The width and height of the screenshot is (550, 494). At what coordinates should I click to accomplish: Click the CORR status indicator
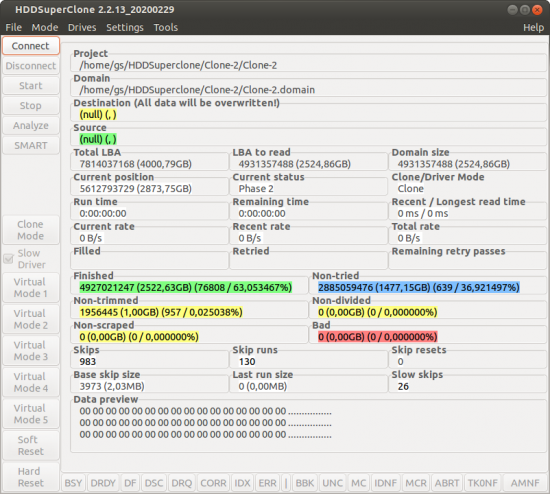point(213,483)
